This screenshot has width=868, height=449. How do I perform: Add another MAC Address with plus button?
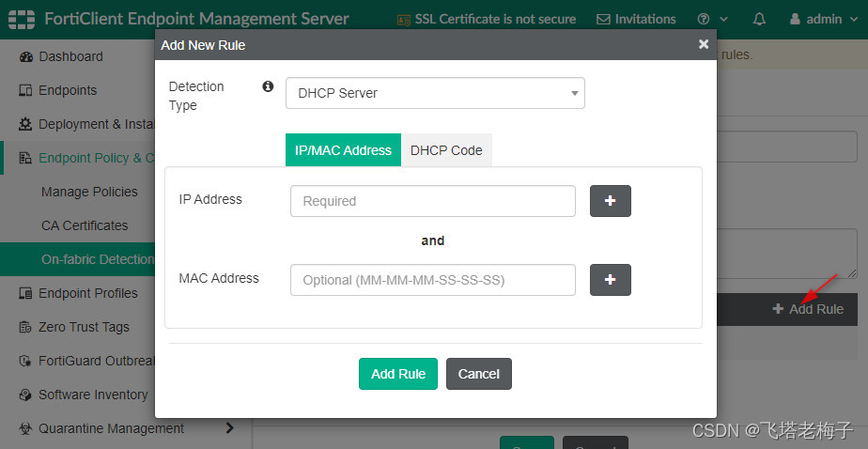[610, 280]
